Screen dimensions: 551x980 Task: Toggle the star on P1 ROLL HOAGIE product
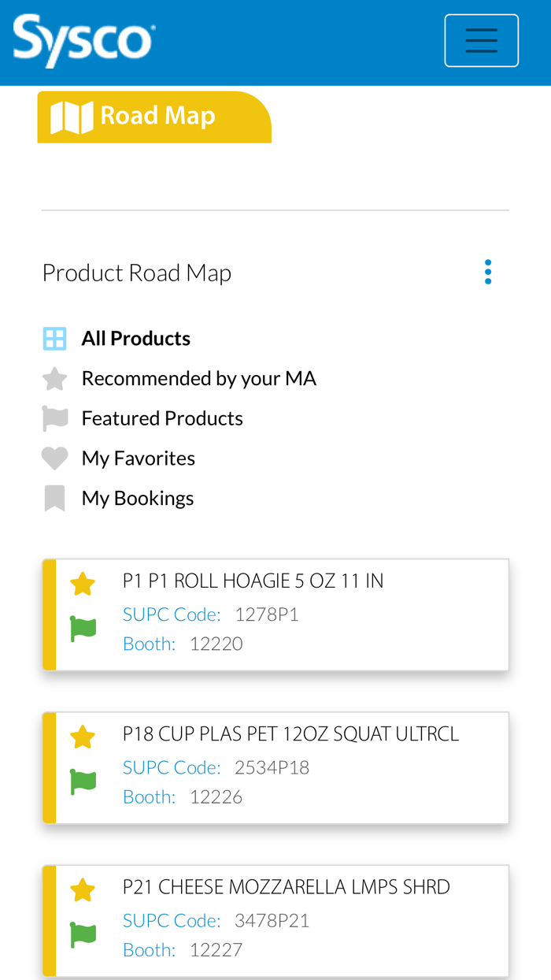point(82,582)
